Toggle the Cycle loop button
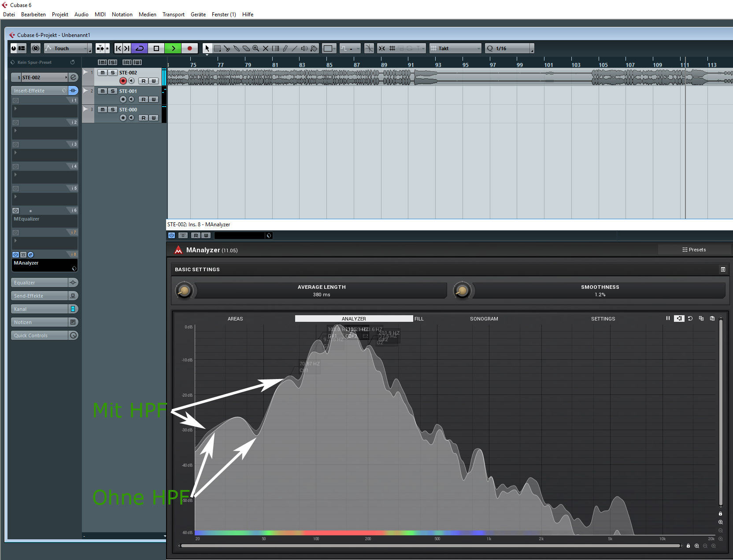 pos(140,48)
